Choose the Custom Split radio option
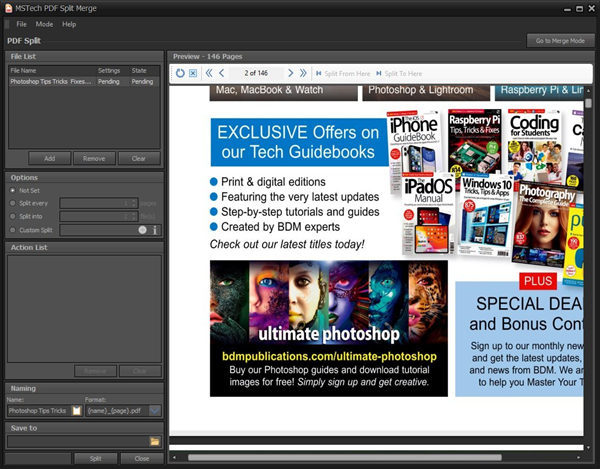Image resolution: width=600 pixels, height=469 pixels. [12, 230]
